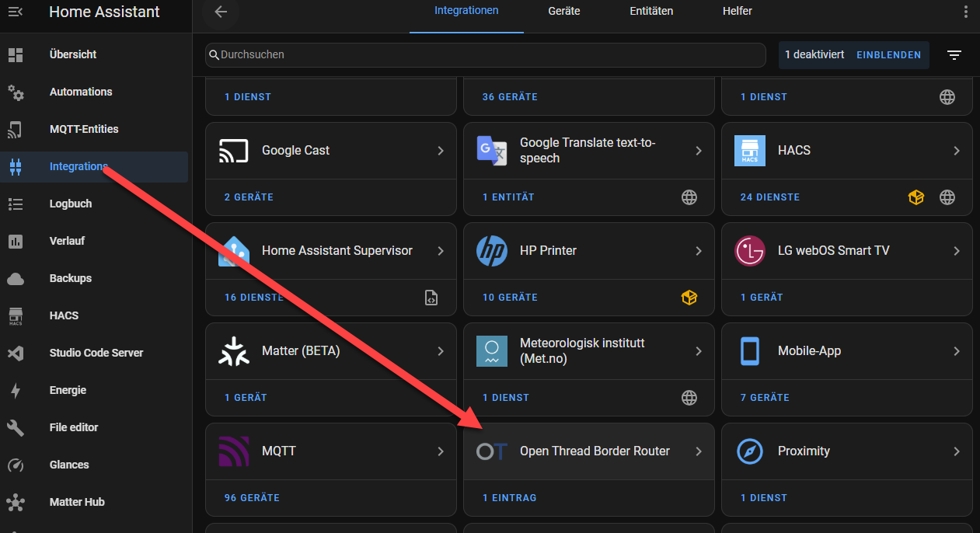Click the LG webOS Smart TV logo
Viewport: 980px width, 533px height.
(750, 251)
